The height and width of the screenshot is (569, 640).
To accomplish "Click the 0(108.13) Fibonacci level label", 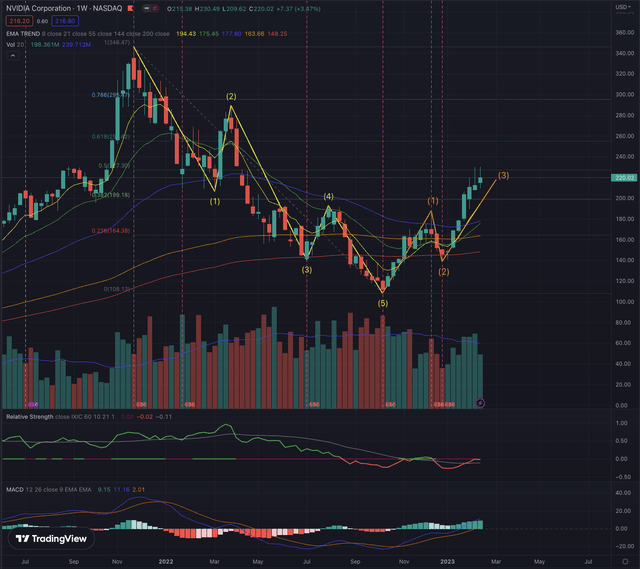I will pyautogui.click(x=117, y=289).
